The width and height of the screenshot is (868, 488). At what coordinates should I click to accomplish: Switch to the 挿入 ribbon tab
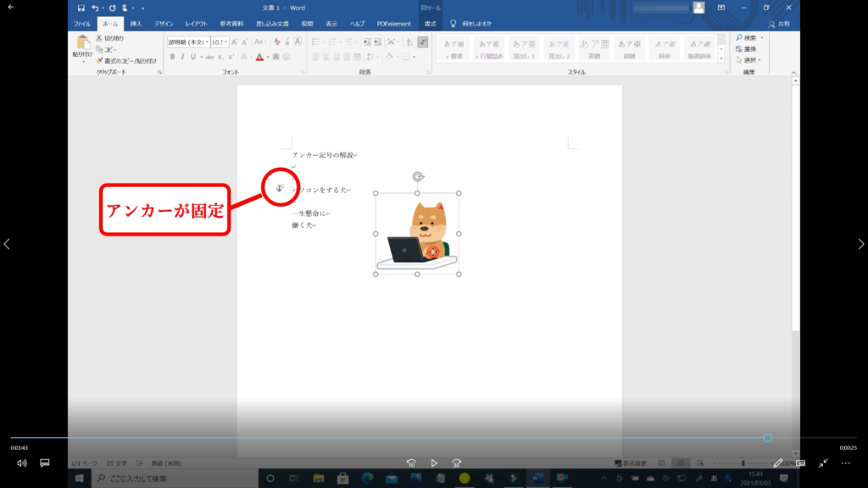(136, 24)
